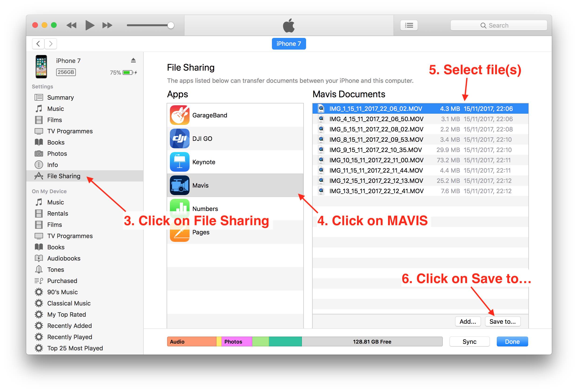The height and width of the screenshot is (392, 578).
Task: Select the DJI GO app icon
Action: point(179,138)
